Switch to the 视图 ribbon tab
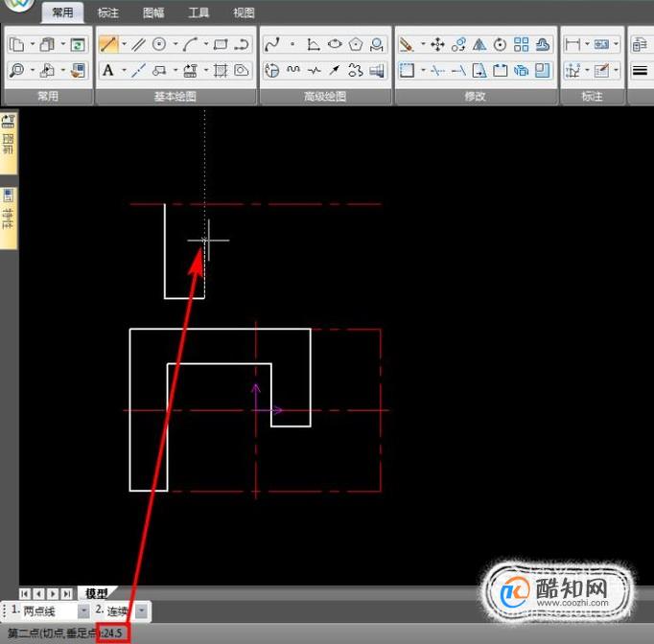The width and height of the screenshot is (654, 644). click(x=244, y=12)
